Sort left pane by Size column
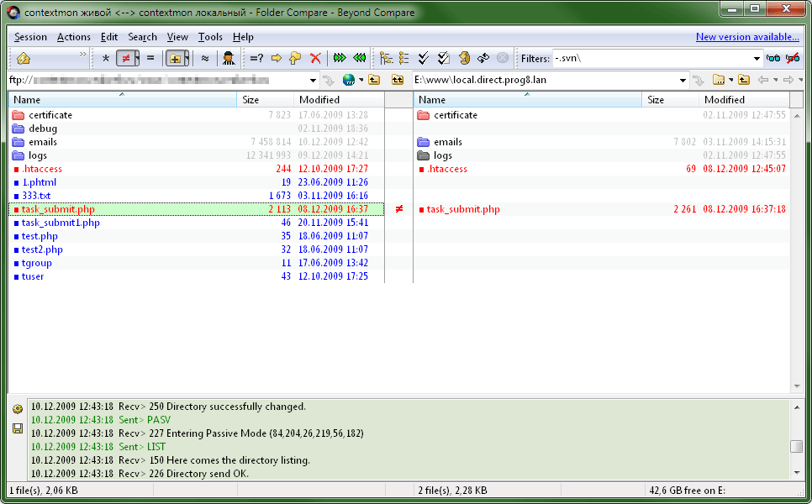The image size is (812, 504). (265, 99)
